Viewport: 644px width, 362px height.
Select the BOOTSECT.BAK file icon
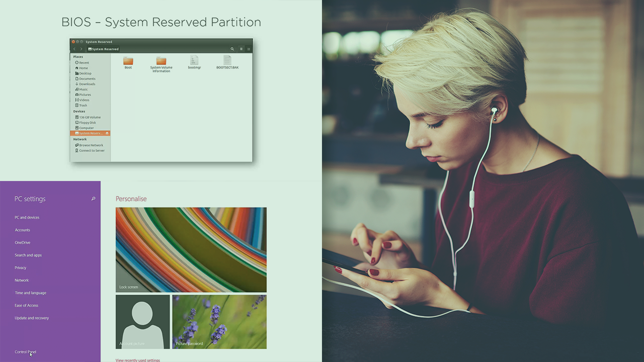click(x=227, y=61)
